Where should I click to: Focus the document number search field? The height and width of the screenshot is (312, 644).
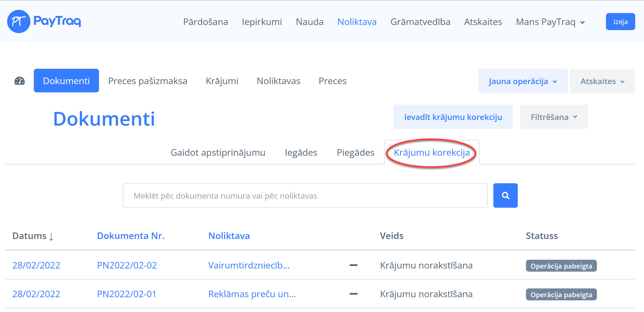click(x=305, y=196)
